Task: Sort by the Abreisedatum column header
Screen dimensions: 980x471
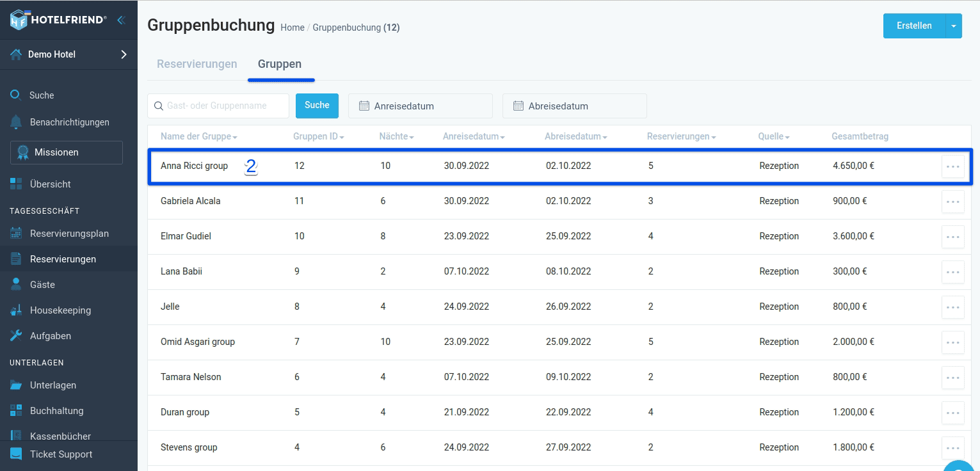Action: pyautogui.click(x=576, y=136)
